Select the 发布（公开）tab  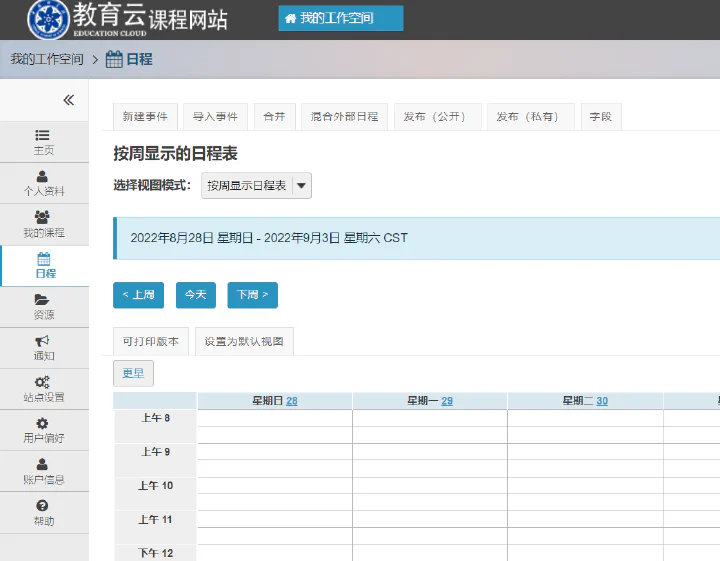pyautogui.click(x=438, y=117)
